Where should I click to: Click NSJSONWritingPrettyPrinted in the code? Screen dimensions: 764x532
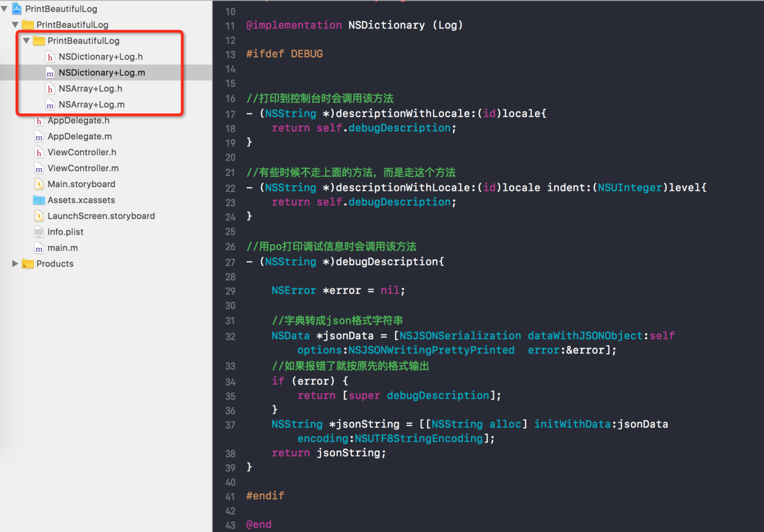coord(431,350)
